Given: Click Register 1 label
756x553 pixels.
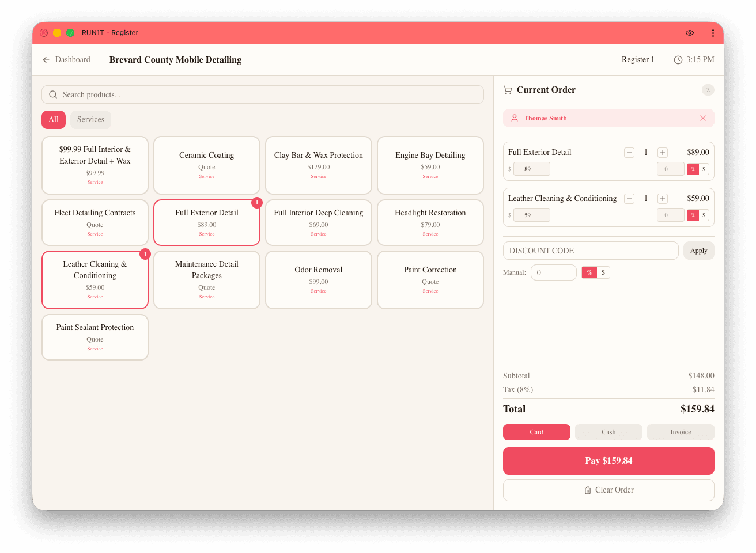Looking at the screenshot, I should click(638, 60).
